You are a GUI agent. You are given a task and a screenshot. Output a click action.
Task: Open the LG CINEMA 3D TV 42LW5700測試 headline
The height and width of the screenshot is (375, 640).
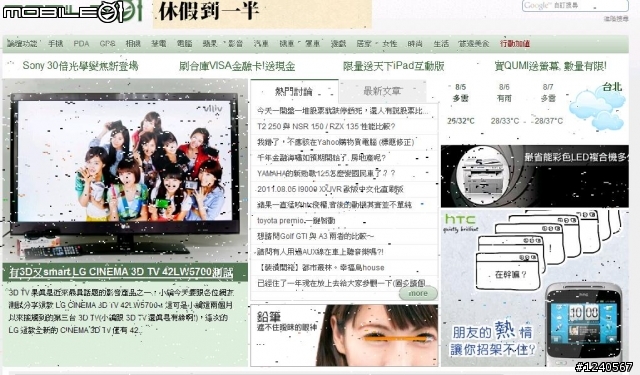[121, 272]
